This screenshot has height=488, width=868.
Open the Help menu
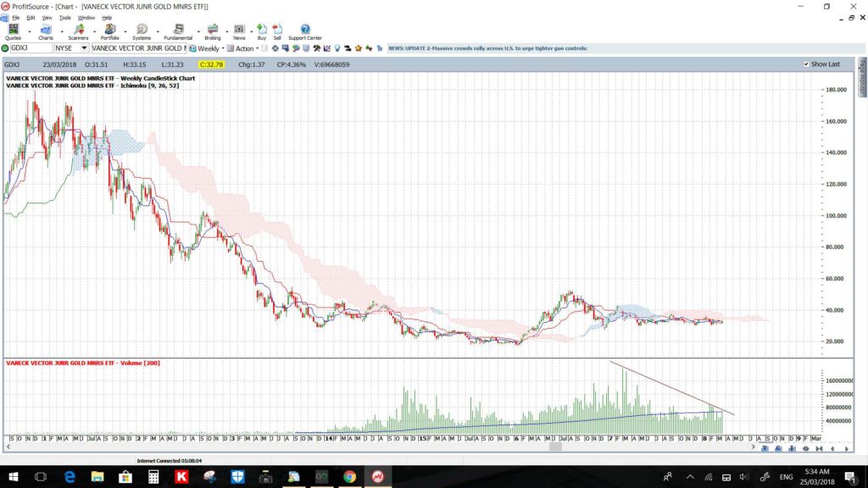(x=107, y=18)
